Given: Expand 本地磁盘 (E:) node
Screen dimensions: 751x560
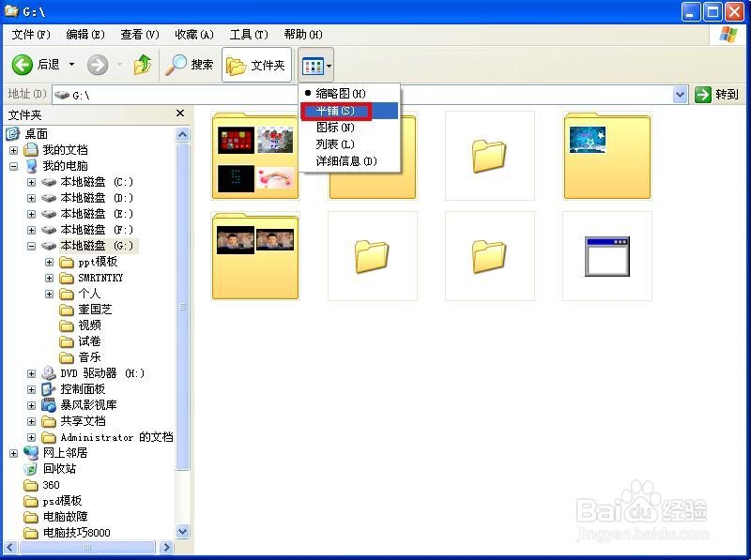Looking at the screenshot, I should [31, 214].
